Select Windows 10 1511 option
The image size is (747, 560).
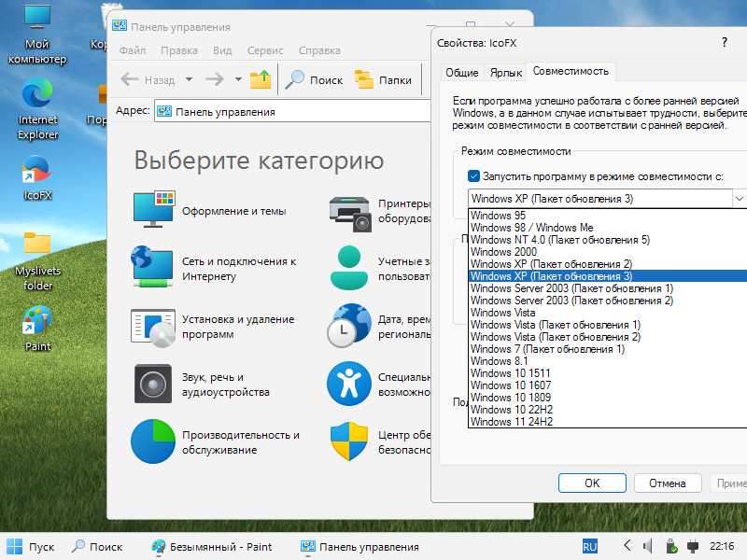608,373
